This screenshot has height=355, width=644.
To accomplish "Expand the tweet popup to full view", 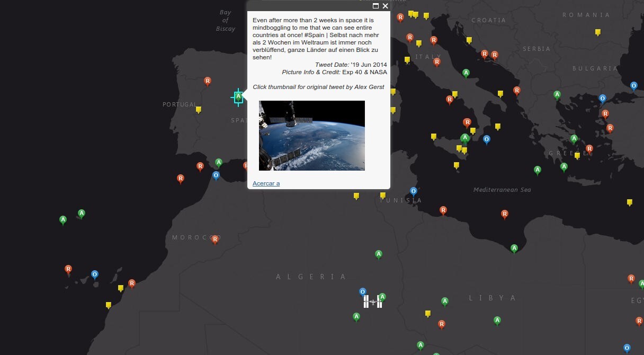I will [375, 6].
